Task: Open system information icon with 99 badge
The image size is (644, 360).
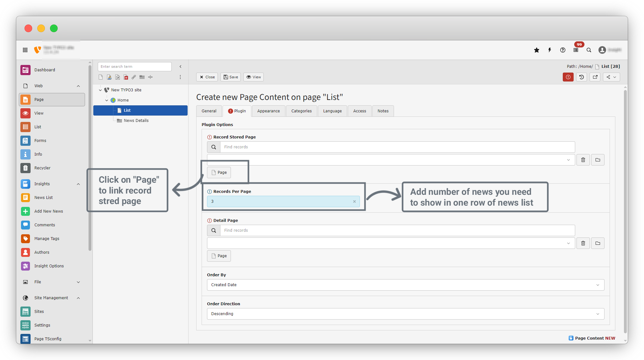Action: click(576, 50)
